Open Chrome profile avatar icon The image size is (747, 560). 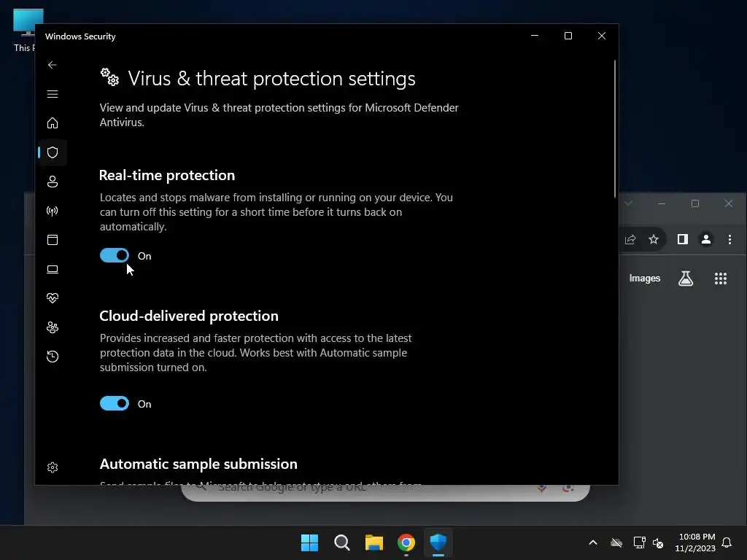[x=706, y=239]
